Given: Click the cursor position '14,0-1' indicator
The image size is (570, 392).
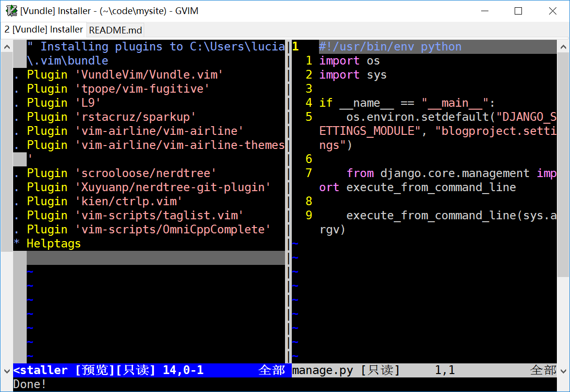Looking at the screenshot, I should (x=183, y=370).
